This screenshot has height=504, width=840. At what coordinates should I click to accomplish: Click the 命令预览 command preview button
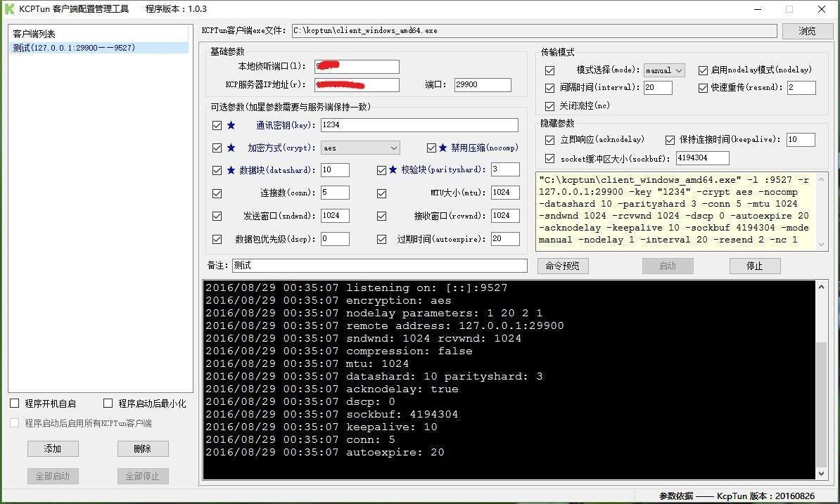(x=563, y=266)
